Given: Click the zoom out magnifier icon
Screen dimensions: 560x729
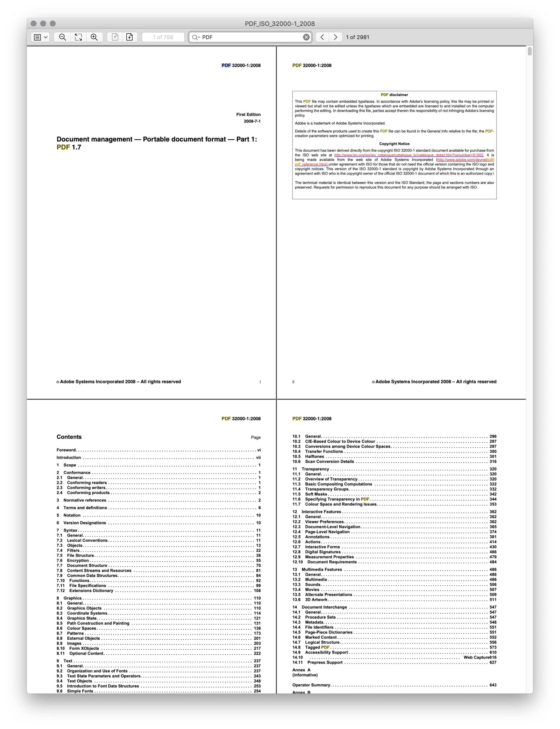Looking at the screenshot, I should pos(64,38).
